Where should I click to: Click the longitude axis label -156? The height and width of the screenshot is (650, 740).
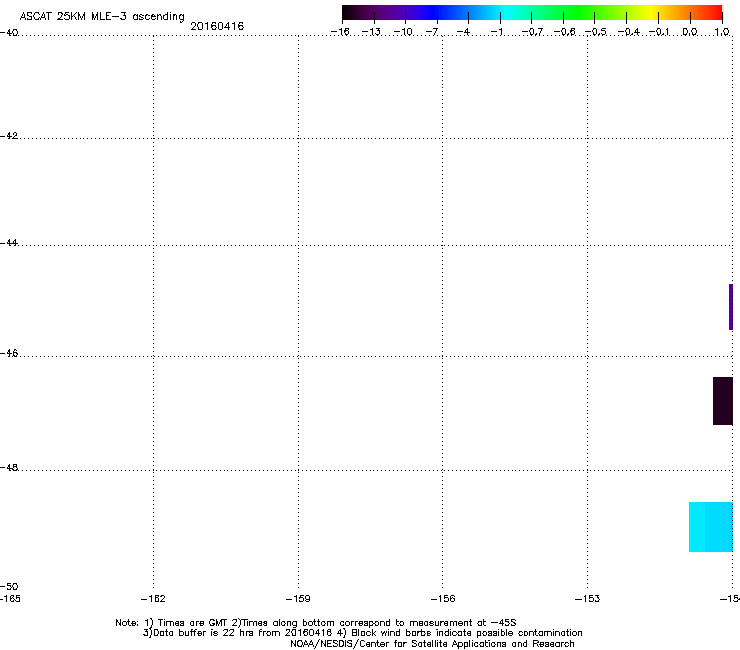[443, 599]
